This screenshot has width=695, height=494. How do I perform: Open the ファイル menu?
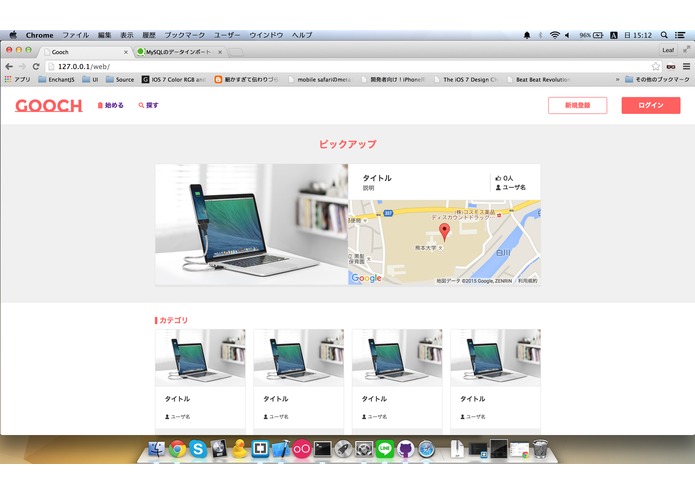point(75,35)
